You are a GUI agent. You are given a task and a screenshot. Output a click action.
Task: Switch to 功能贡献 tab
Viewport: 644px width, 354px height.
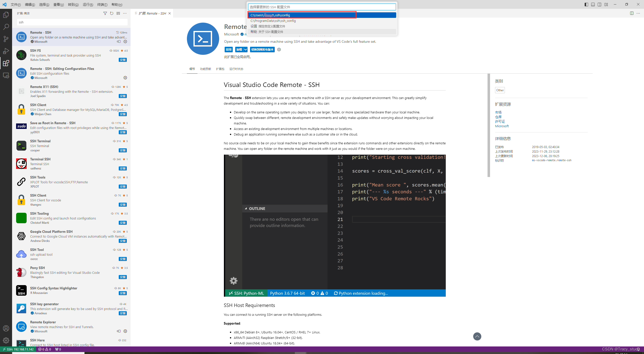pos(205,68)
